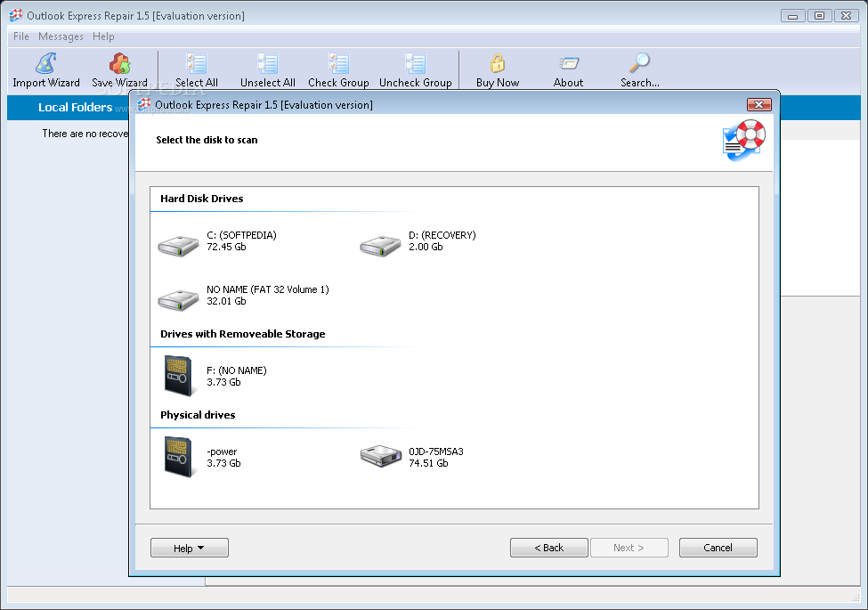Open the Help dropdown button in dialog

[190, 548]
